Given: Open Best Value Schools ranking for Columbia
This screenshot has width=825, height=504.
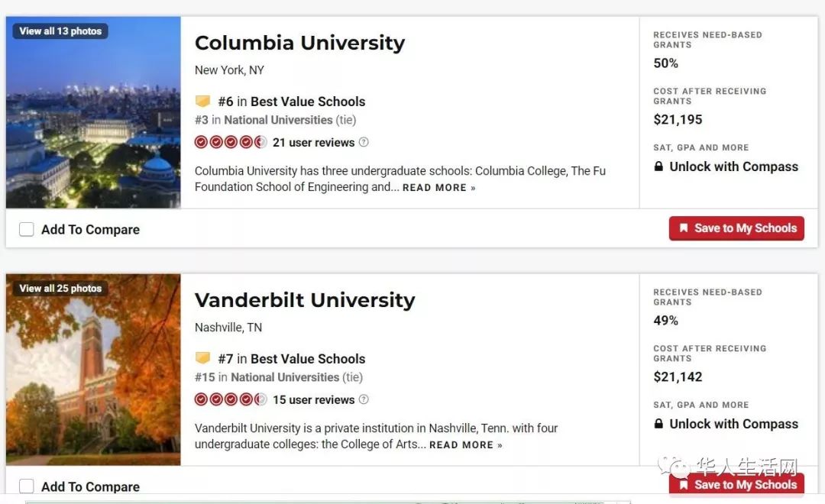Looking at the screenshot, I should pos(308,102).
